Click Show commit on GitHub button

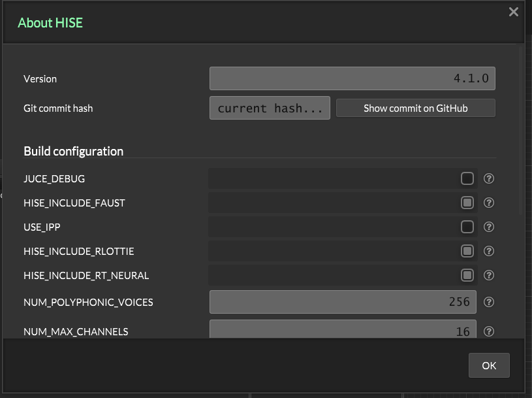415,108
